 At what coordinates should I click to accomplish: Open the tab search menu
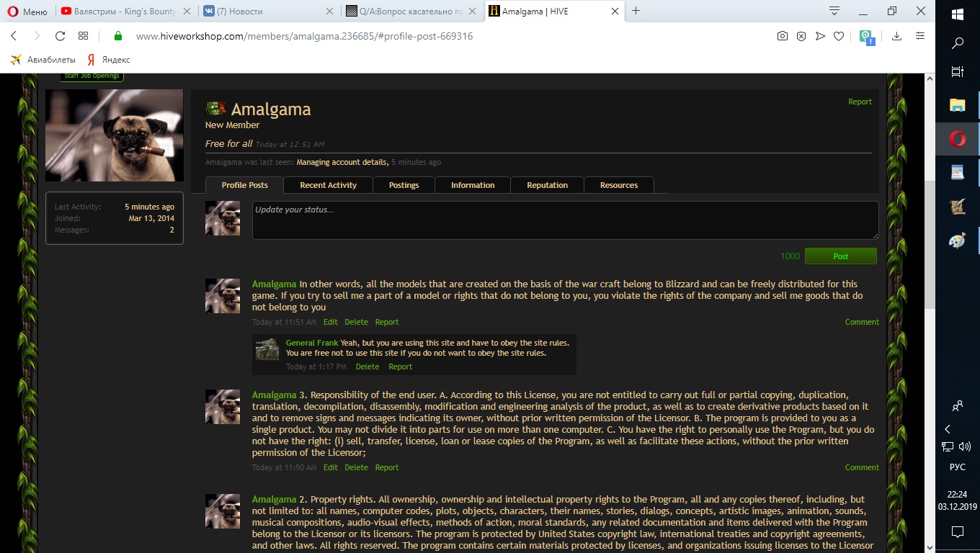pos(834,11)
